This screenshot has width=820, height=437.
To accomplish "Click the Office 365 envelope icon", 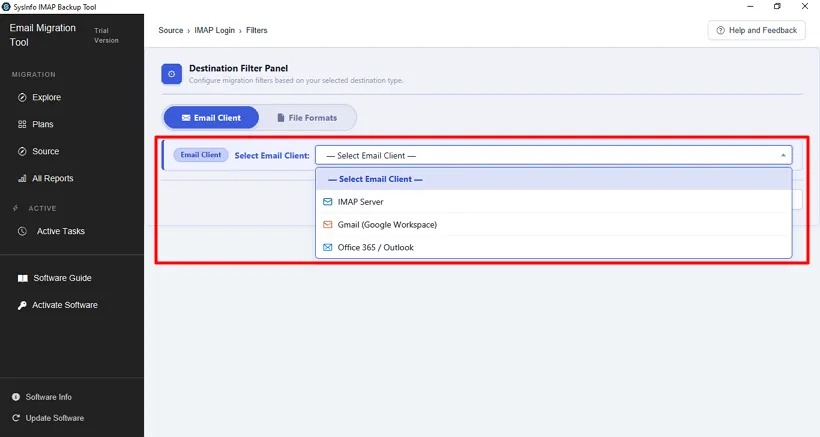I will [327, 247].
